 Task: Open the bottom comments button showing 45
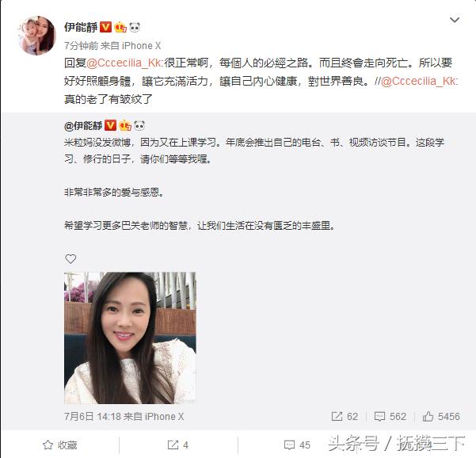(297, 445)
